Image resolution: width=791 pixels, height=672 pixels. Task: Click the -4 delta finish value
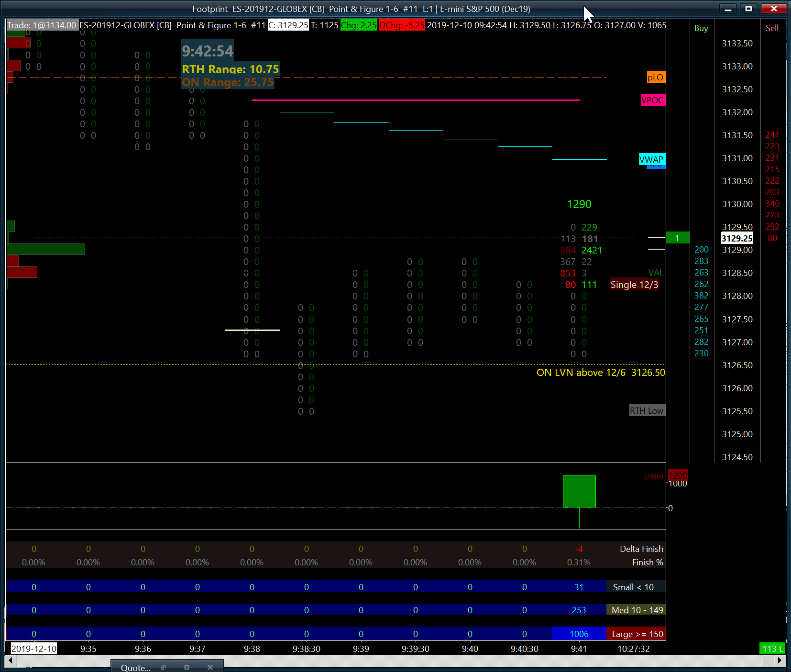pos(579,549)
